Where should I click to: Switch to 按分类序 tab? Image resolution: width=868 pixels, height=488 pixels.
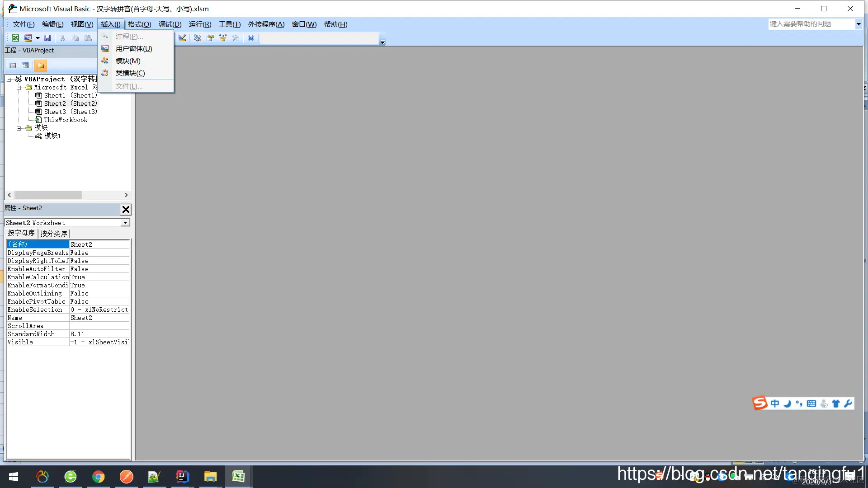click(54, 234)
